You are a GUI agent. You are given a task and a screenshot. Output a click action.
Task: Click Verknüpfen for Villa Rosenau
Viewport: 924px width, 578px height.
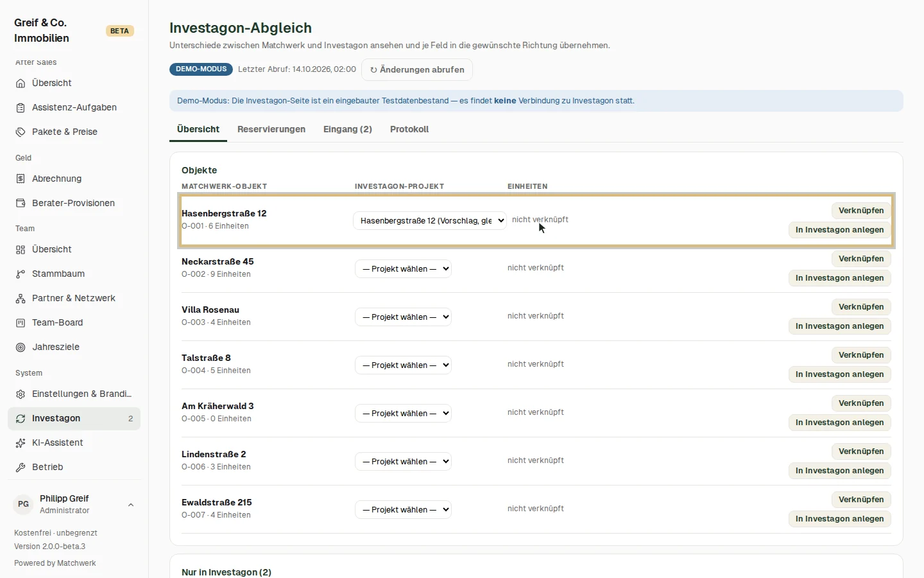[x=861, y=307]
